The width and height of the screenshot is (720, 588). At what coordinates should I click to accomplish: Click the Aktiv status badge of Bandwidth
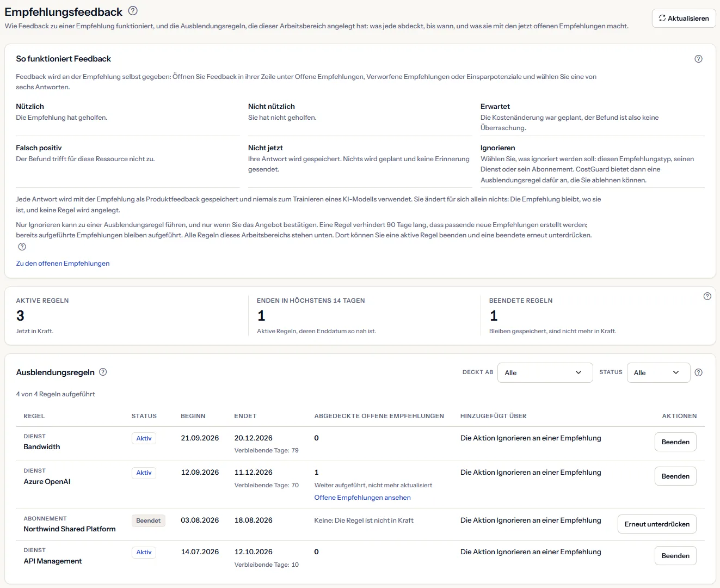tap(144, 438)
